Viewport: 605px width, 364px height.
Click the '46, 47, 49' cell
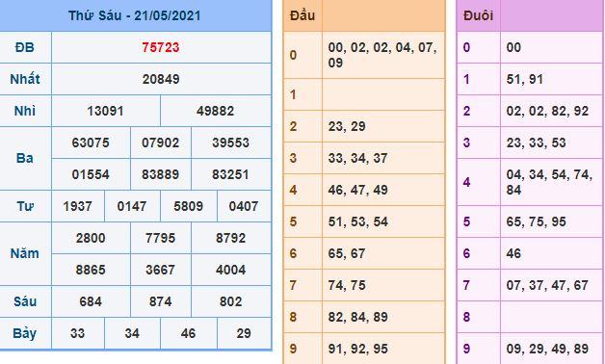coord(383,190)
